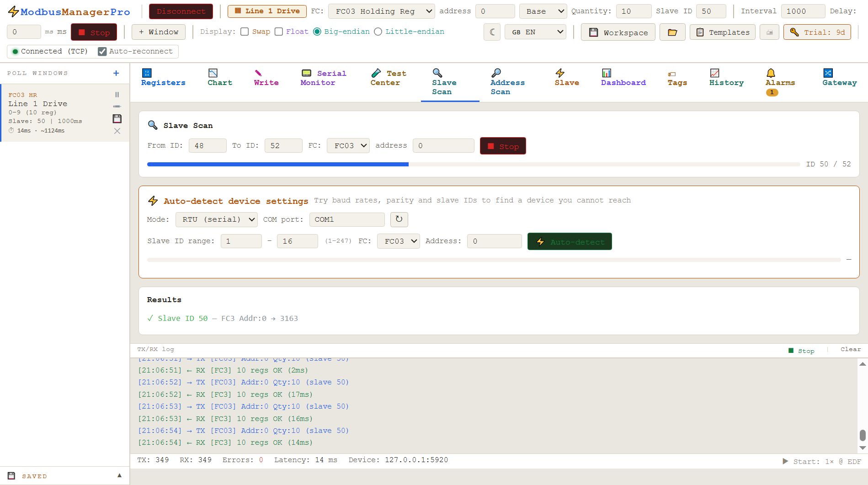Open the Dashboard tab

[x=623, y=78]
